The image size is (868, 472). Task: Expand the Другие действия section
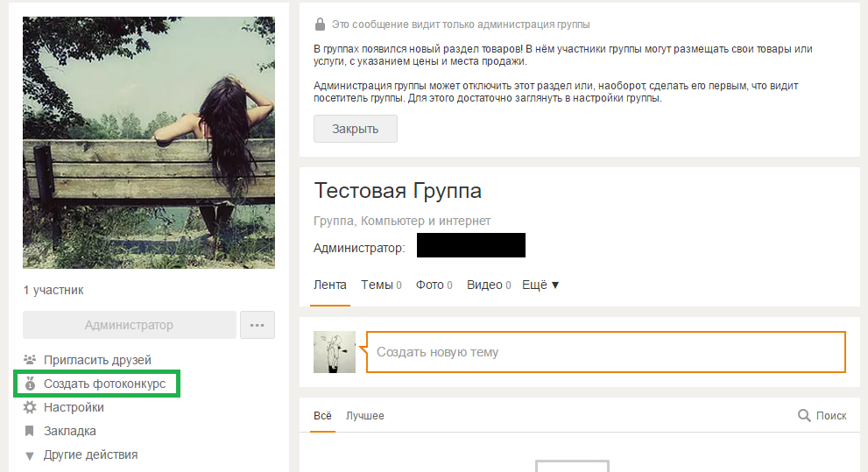point(90,454)
